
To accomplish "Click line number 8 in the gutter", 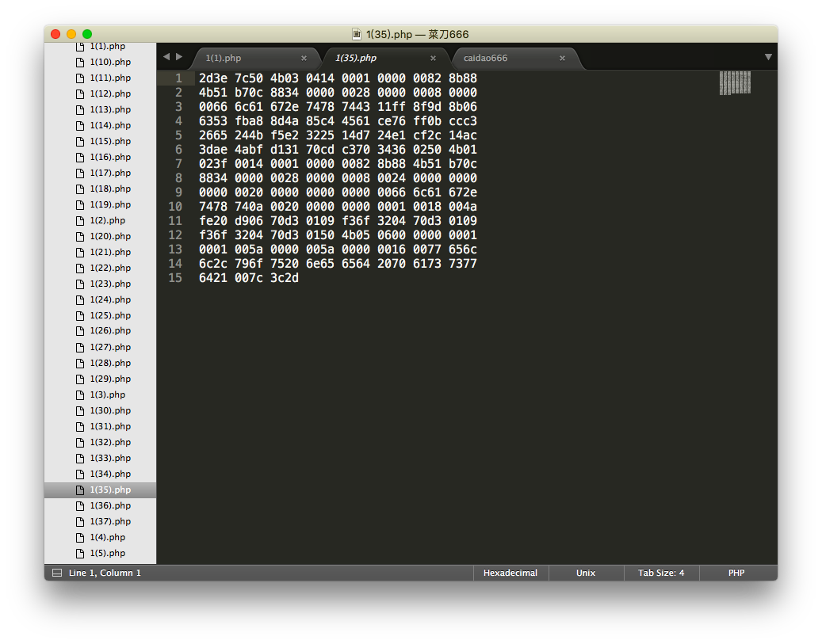I will pos(179,178).
